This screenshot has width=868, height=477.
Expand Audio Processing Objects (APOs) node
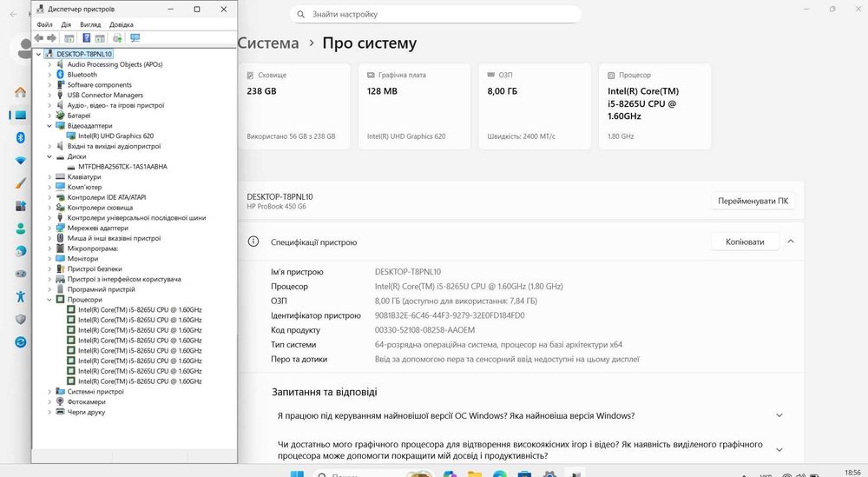pos(49,64)
